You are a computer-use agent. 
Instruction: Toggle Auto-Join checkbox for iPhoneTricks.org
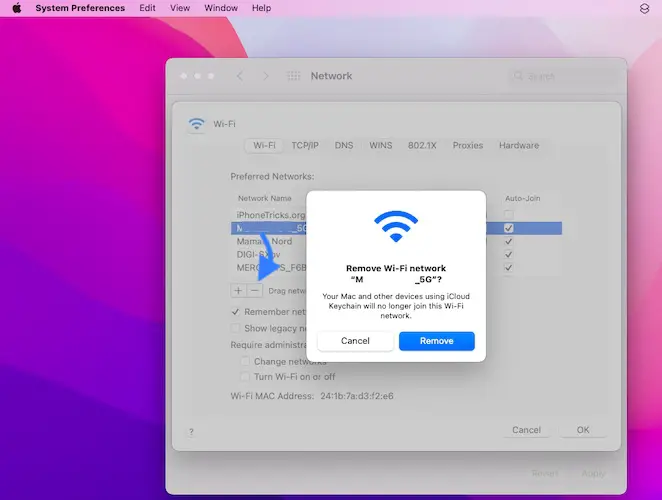[x=509, y=215]
